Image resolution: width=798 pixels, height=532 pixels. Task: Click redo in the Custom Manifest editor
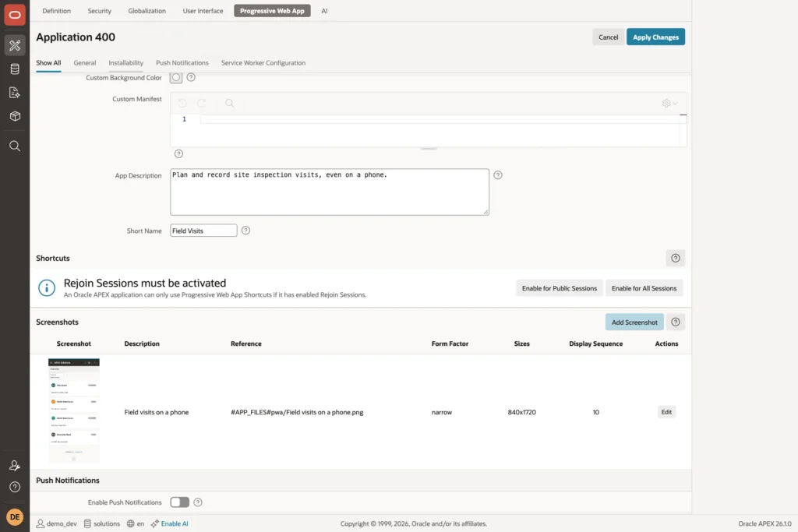(x=202, y=103)
